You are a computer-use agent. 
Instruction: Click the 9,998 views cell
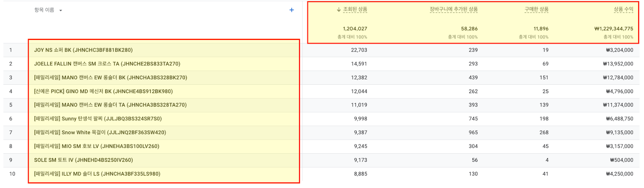[361, 119]
